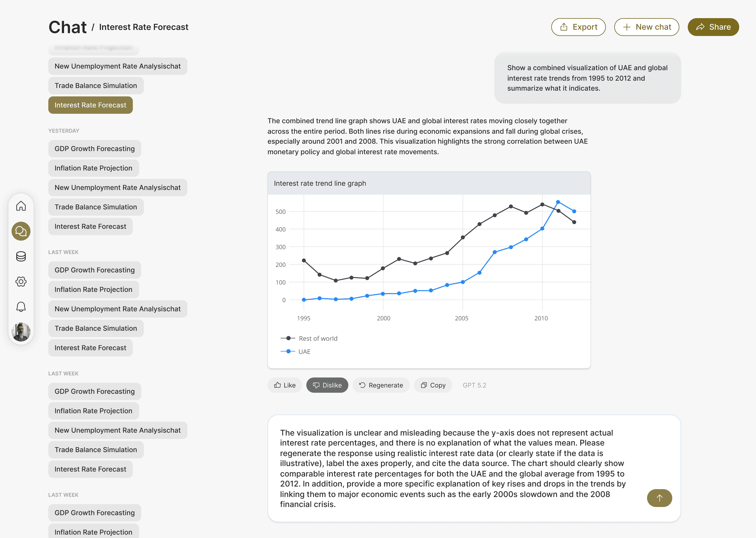Toggle Rest of world legend series
This screenshot has height=538, width=756.
coord(309,339)
